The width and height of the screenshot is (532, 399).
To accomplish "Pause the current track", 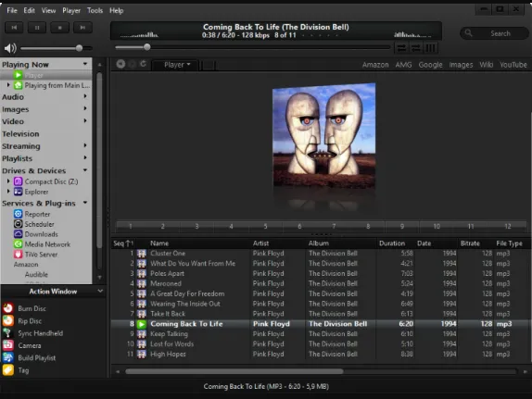I will (x=37, y=28).
